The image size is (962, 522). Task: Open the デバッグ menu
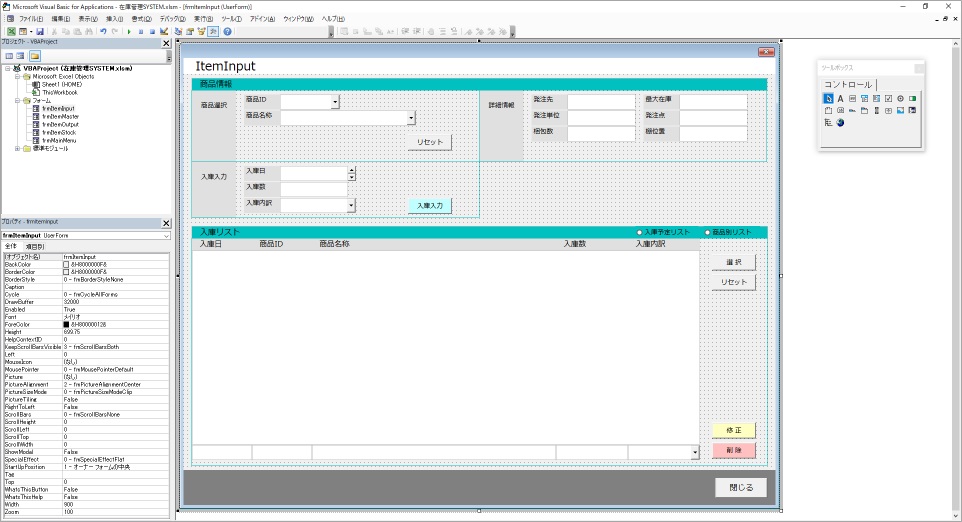pyautogui.click(x=172, y=19)
